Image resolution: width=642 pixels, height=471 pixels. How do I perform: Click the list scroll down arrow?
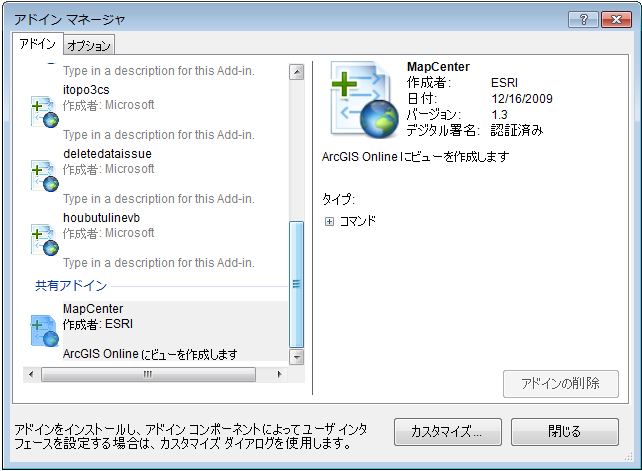296,357
